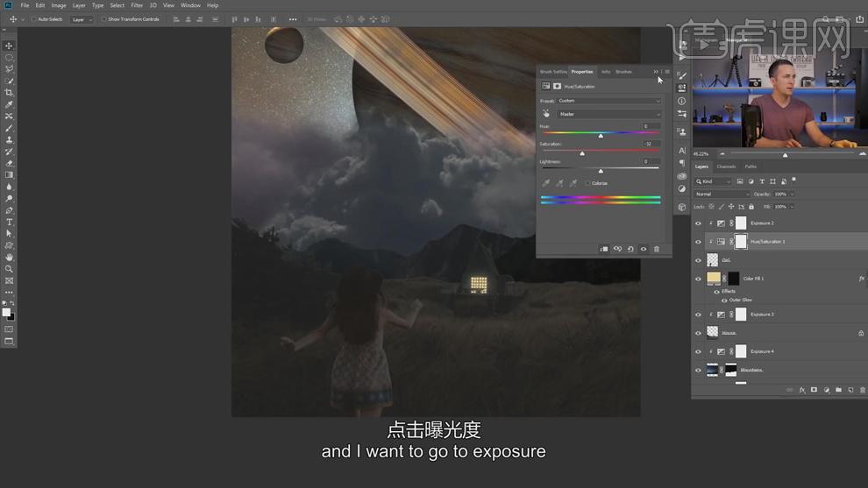Toggle Auto-Select checkbox in options bar

[34, 19]
